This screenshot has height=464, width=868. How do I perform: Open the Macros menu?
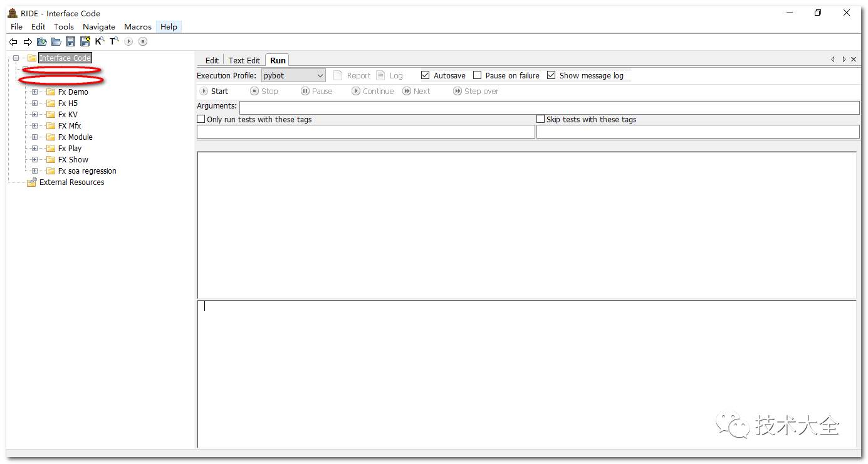(137, 27)
